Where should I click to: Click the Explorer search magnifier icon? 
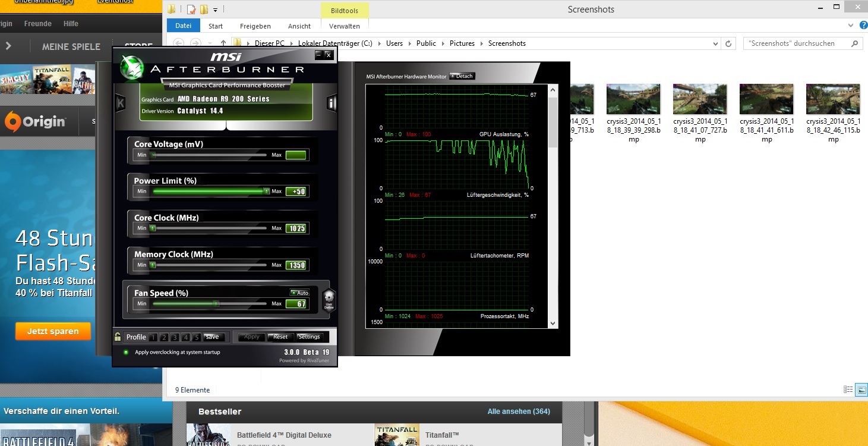pyautogui.click(x=855, y=43)
